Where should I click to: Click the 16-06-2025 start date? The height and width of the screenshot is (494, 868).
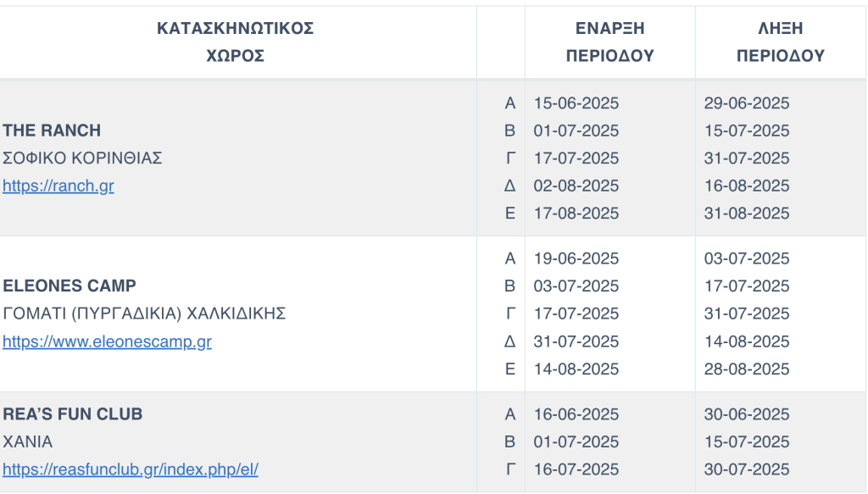click(x=576, y=414)
